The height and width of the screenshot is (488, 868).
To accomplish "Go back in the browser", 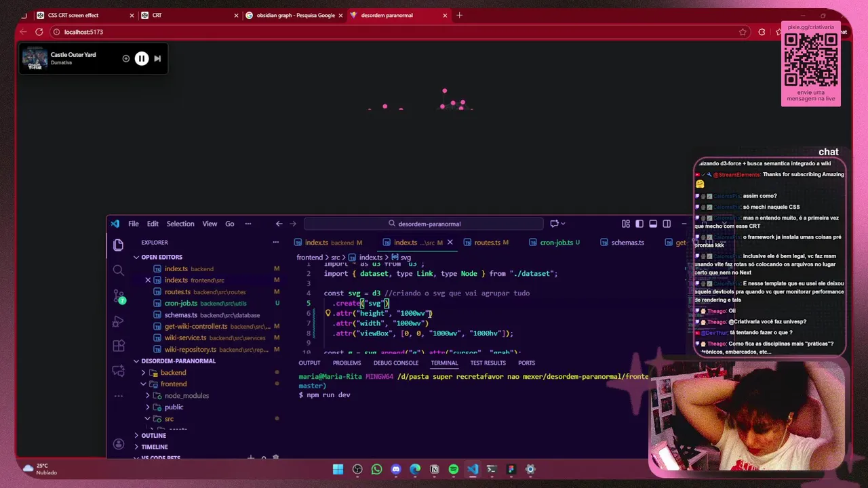I will 23,32.
